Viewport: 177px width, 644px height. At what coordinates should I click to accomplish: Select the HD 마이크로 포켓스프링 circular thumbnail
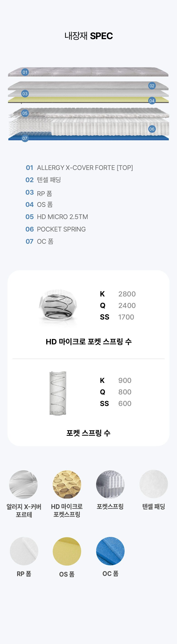(67, 484)
